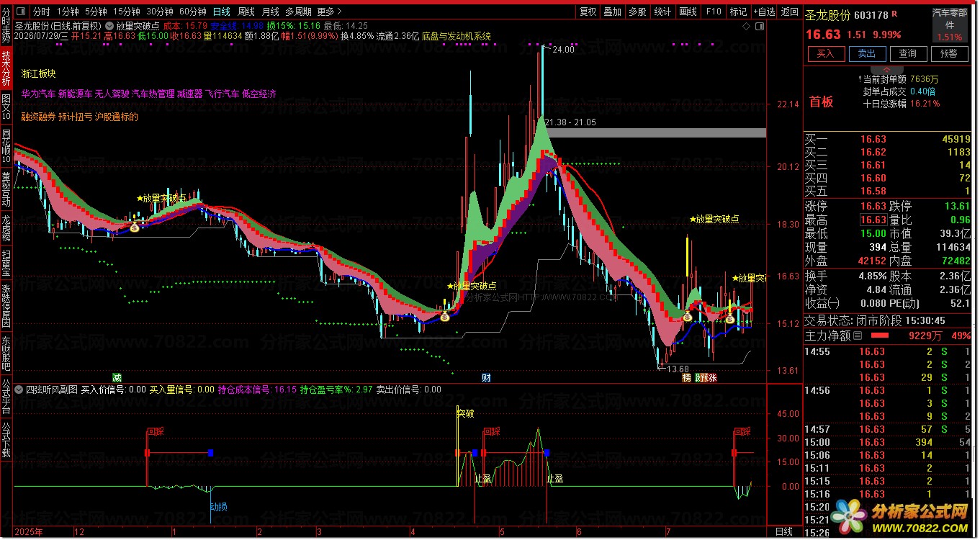
Task: Click the money bag marker in mid-April
Action: click(x=445, y=316)
